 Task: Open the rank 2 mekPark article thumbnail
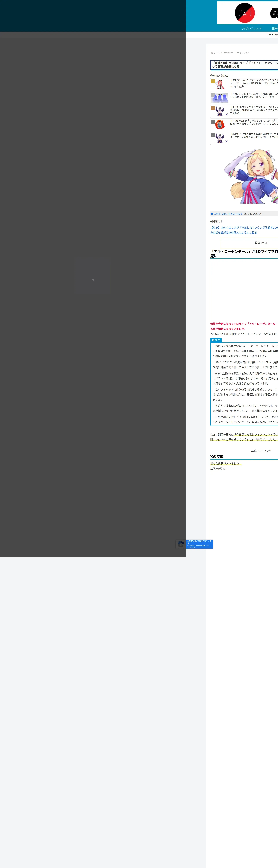(220, 98)
